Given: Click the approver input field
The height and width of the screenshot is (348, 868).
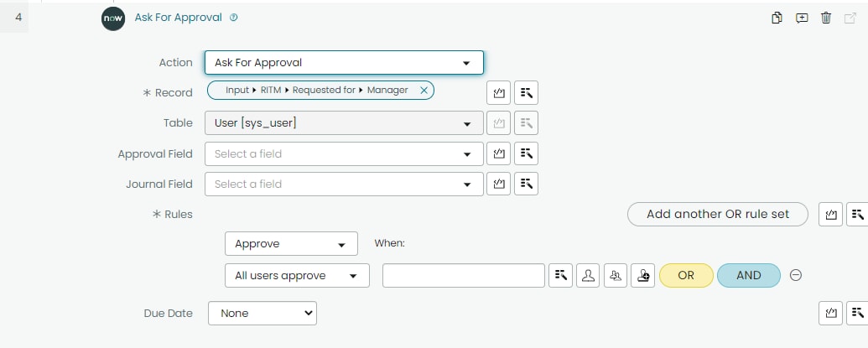Looking at the screenshot, I should coord(464,276).
